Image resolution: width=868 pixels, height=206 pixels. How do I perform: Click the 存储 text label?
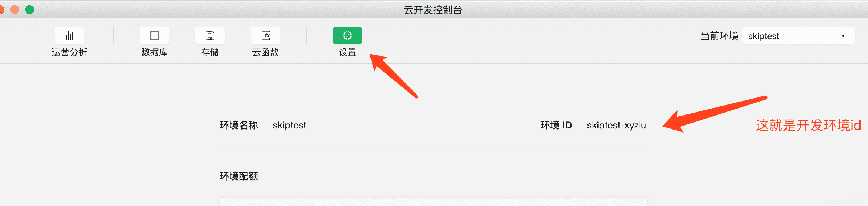[x=210, y=52]
